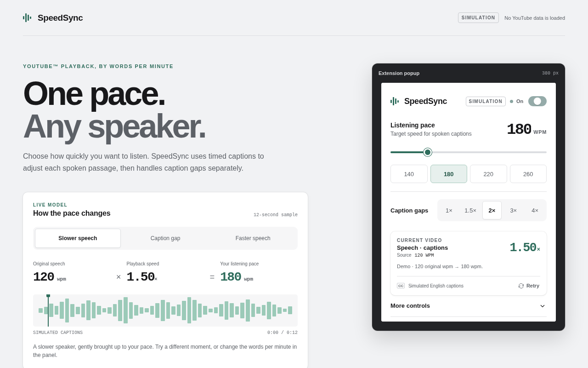Click the Retry button in Current Video card
Screen dimensions: 588x368
(529, 286)
